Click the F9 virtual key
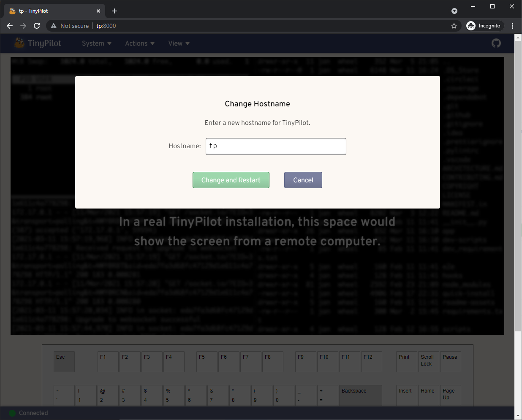Image resolution: width=522 pixels, height=420 pixels. (x=306, y=362)
